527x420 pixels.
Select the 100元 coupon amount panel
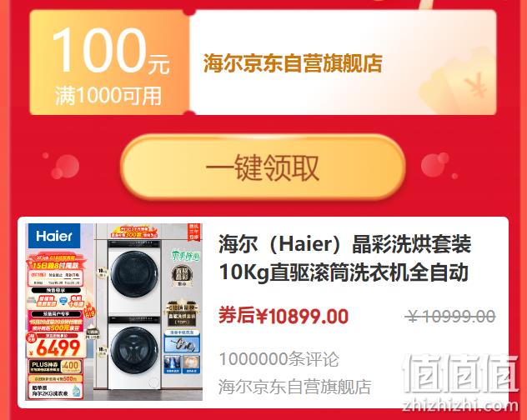tap(110, 62)
